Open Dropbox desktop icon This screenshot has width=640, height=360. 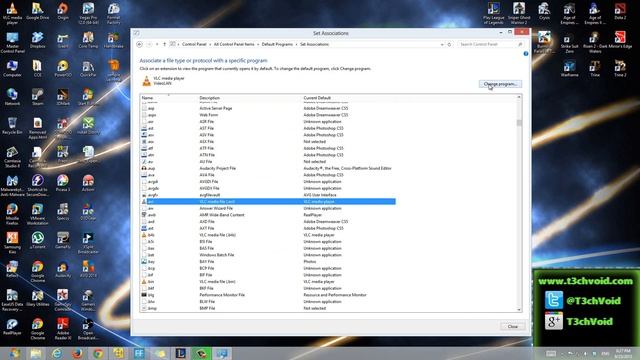[38, 40]
